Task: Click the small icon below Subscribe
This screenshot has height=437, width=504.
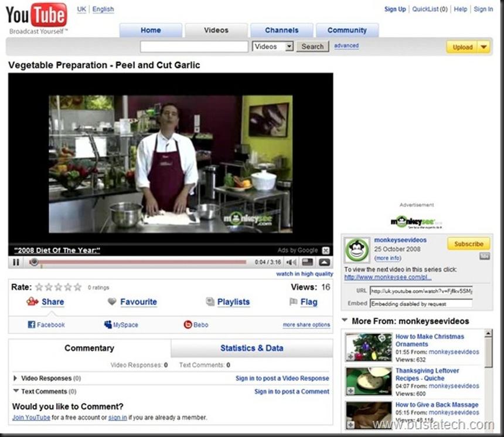Action: pos(485,256)
